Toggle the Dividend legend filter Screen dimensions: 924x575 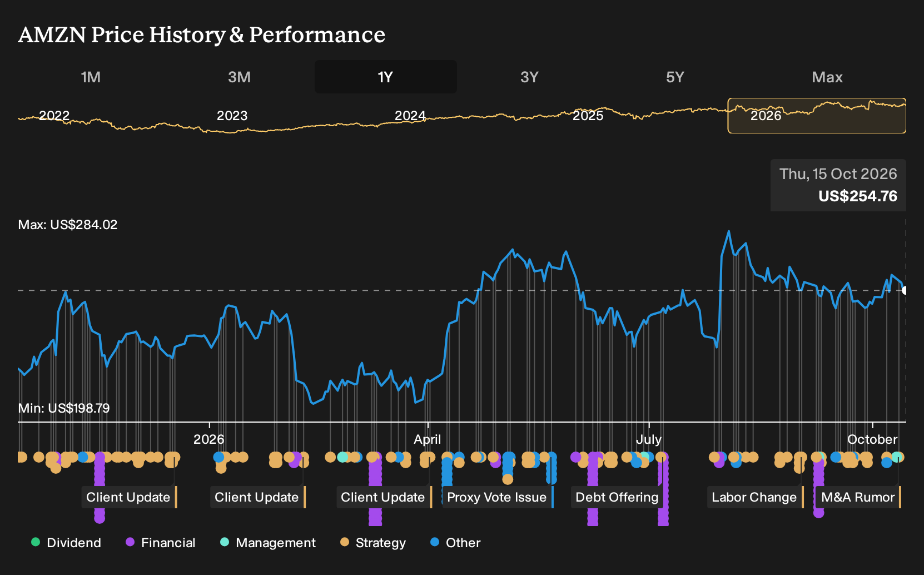(66, 543)
